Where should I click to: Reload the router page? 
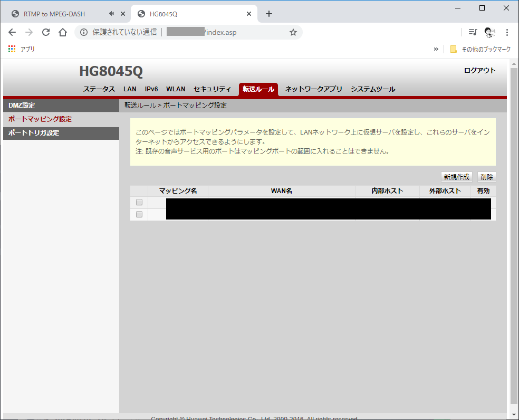(x=46, y=32)
